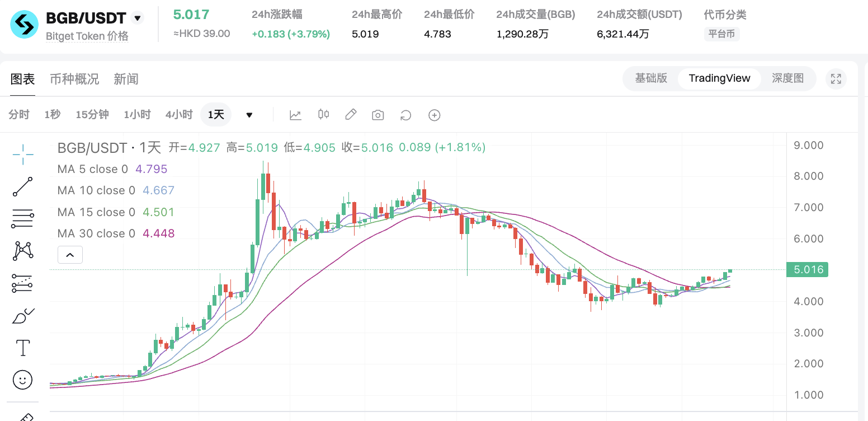Screen dimensions: 868x421
Task: Switch to the 深度图 view
Action: coord(787,79)
